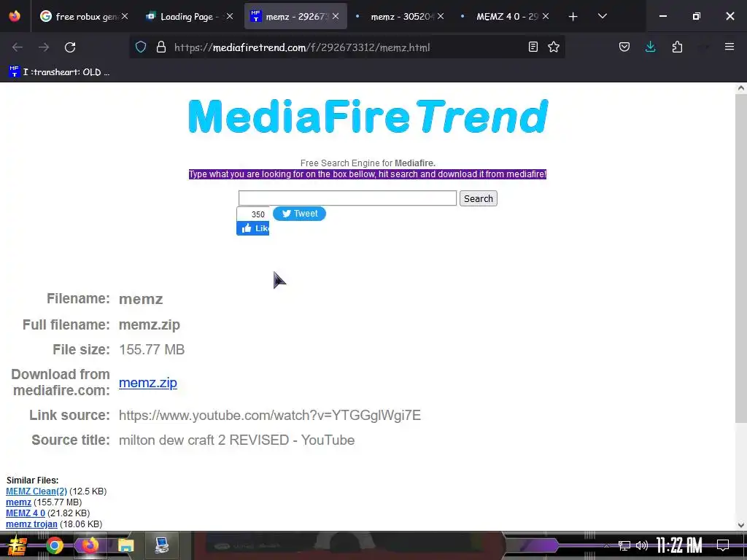The width and height of the screenshot is (747, 560).
Task: Click the volume speaker tray icon
Action: 642,545
